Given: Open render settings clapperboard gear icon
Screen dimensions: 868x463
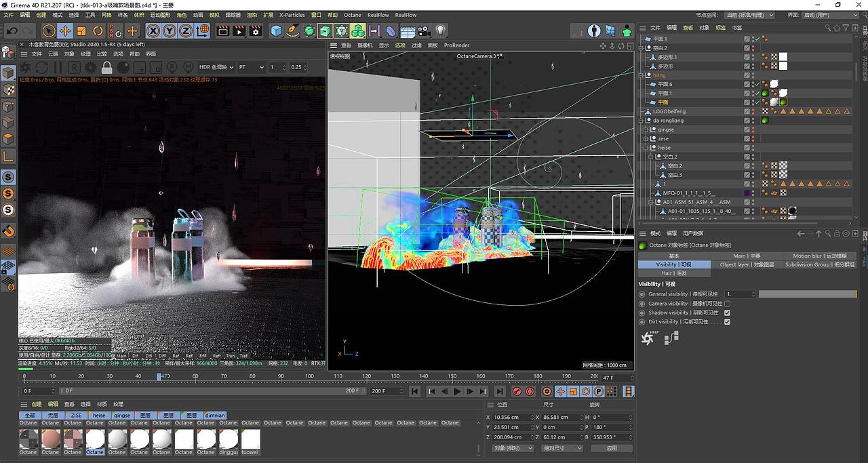Looking at the screenshot, I should (x=255, y=31).
